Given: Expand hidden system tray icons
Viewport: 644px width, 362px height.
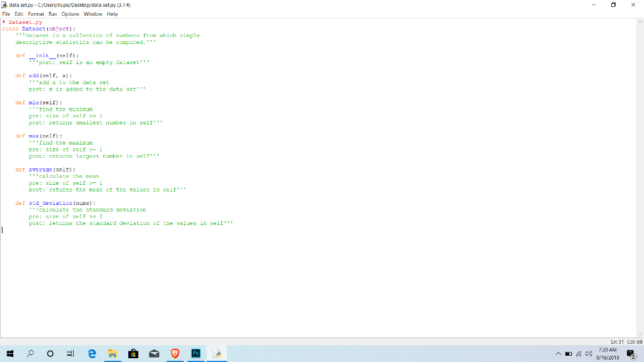Looking at the screenshot, I should coord(559,354).
